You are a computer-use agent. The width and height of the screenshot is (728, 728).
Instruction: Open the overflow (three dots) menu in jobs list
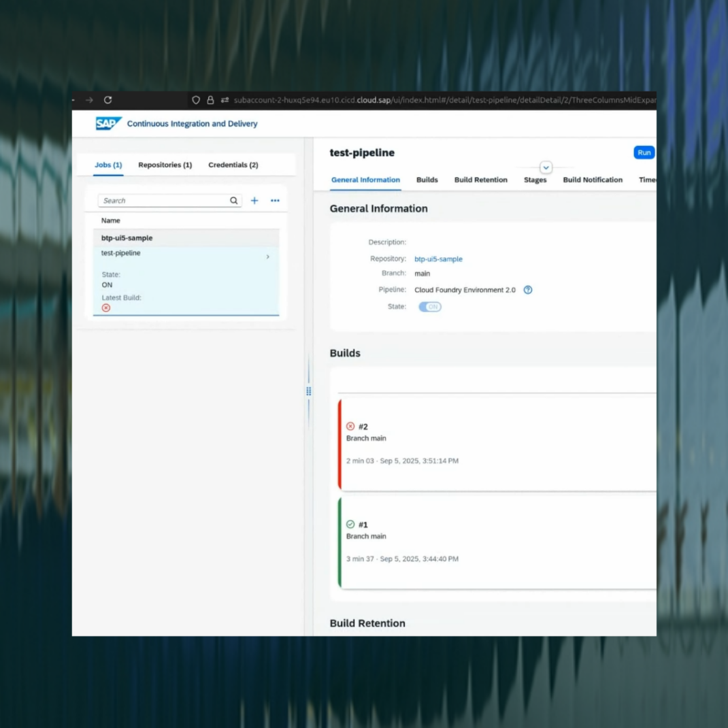click(275, 200)
